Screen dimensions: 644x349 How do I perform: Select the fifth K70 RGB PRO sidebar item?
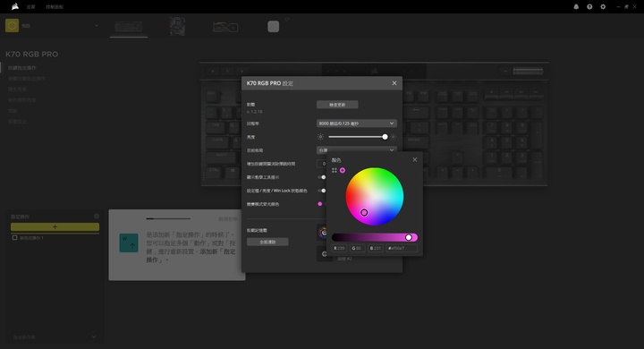pyautogui.click(x=13, y=111)
